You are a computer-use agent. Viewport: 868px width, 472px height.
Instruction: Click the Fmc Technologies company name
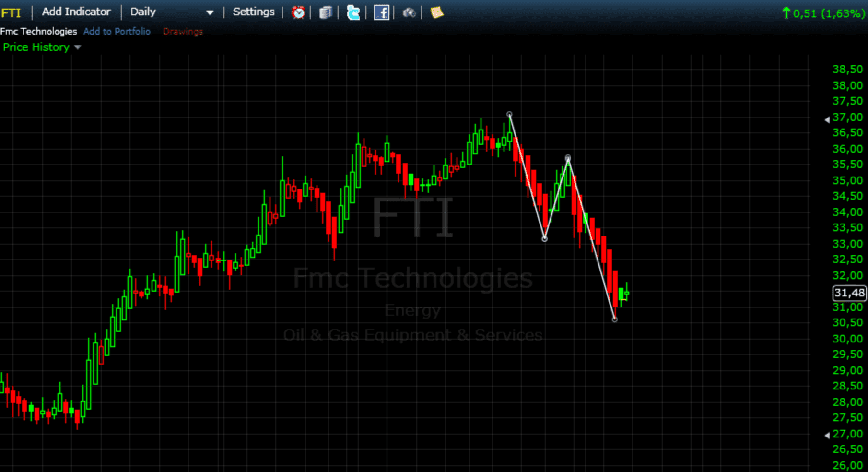38,31
